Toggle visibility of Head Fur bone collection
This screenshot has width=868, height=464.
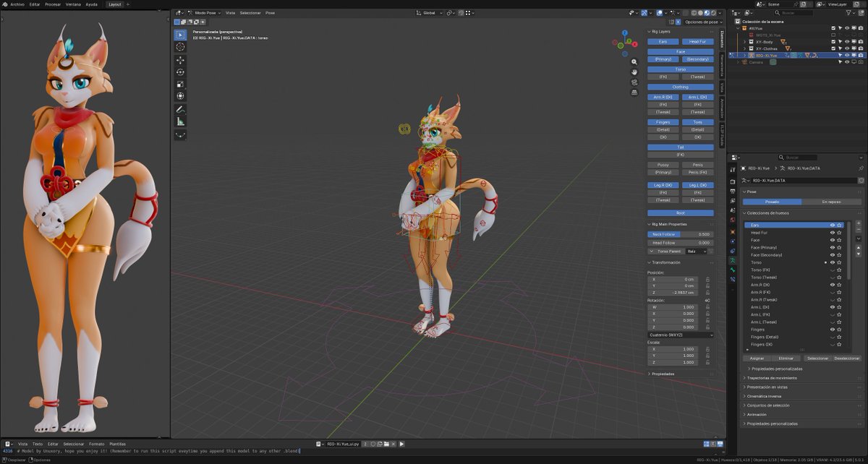point(832,233)
